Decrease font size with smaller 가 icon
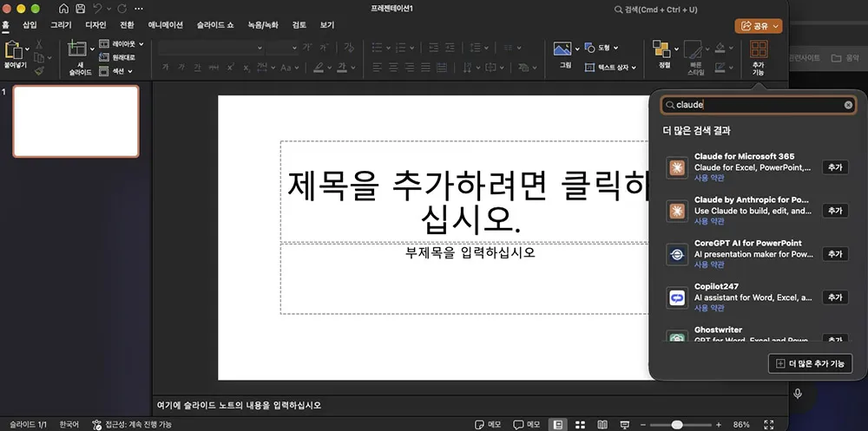The width and height of the screenshot is (868, 431). click(x=324, y=48)
